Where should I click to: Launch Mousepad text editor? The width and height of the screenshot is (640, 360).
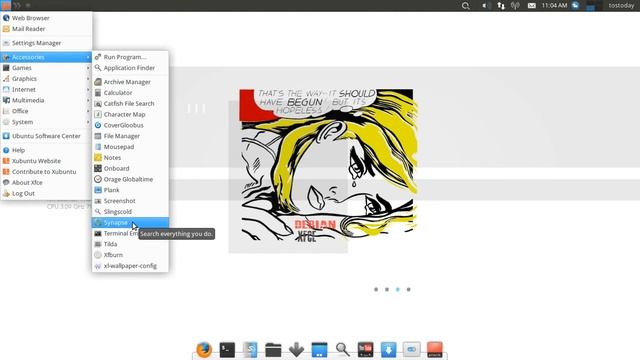(x=130, y=147)
